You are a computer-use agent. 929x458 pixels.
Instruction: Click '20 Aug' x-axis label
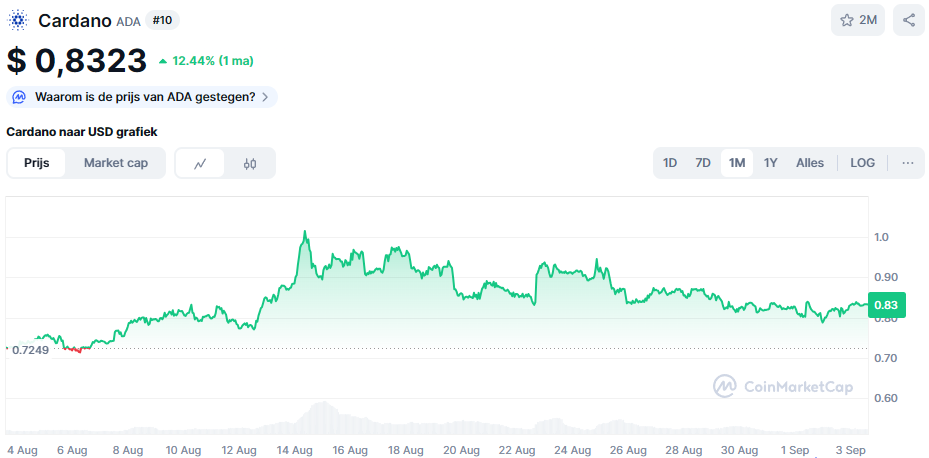[x=461, y=450]
